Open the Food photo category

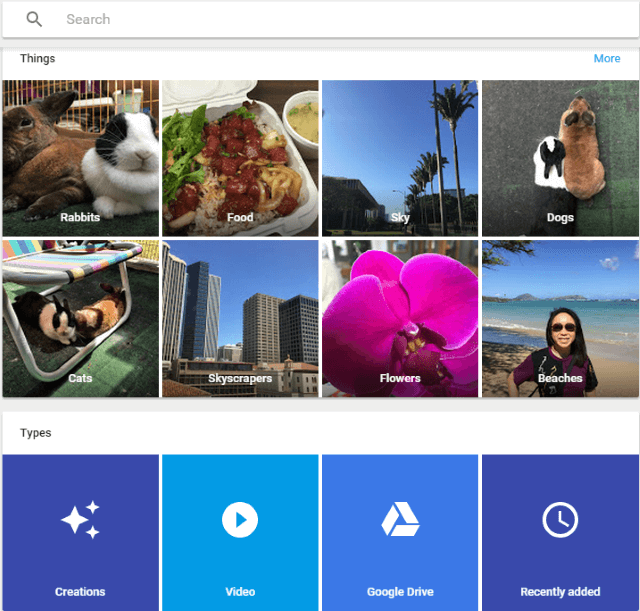(x=240, y=158)
